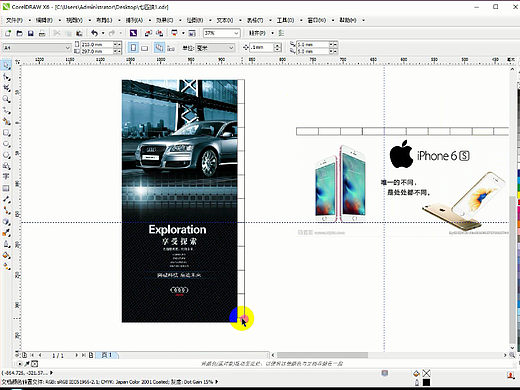
Task: Click the Print icon in toolbar
Action: (42, 33)
